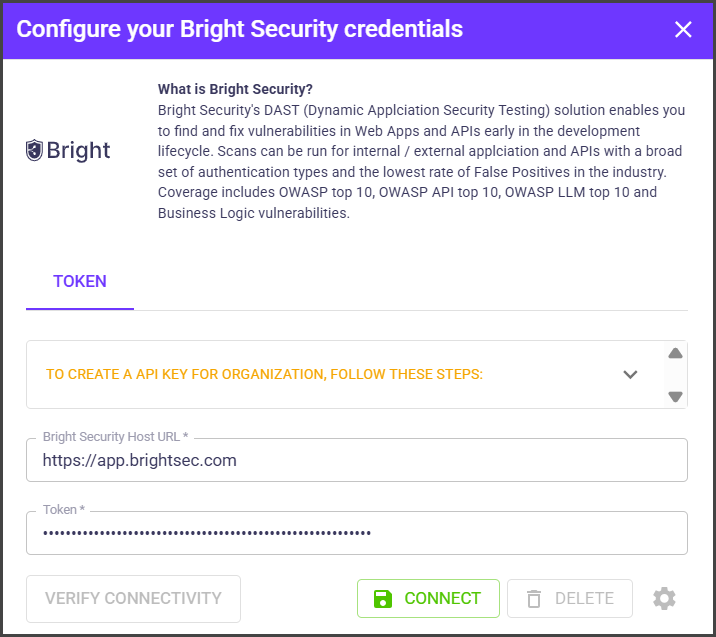Click the DELETE button label
Viewport: 716px width, 637px height.
[x=584, y=599]
